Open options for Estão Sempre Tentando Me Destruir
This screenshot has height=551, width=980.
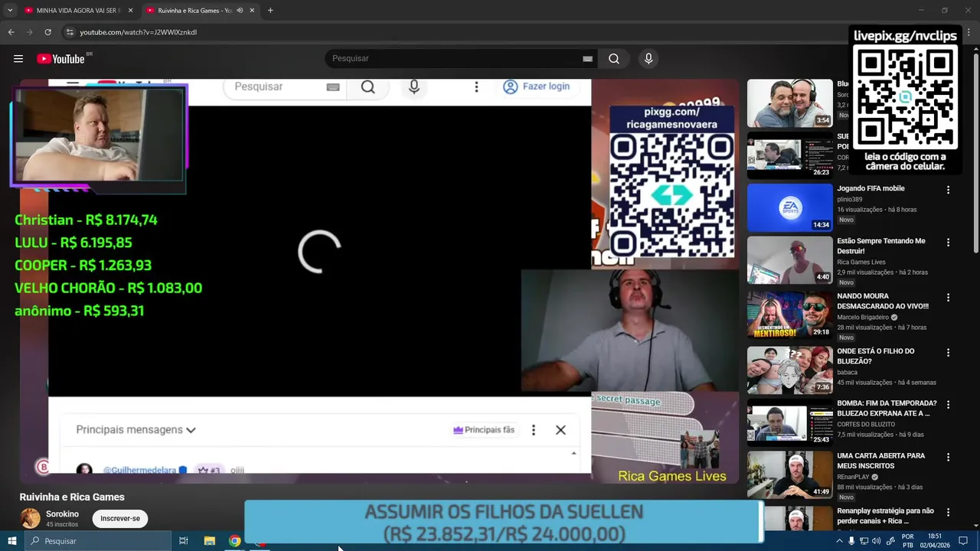tap(948, 243)
